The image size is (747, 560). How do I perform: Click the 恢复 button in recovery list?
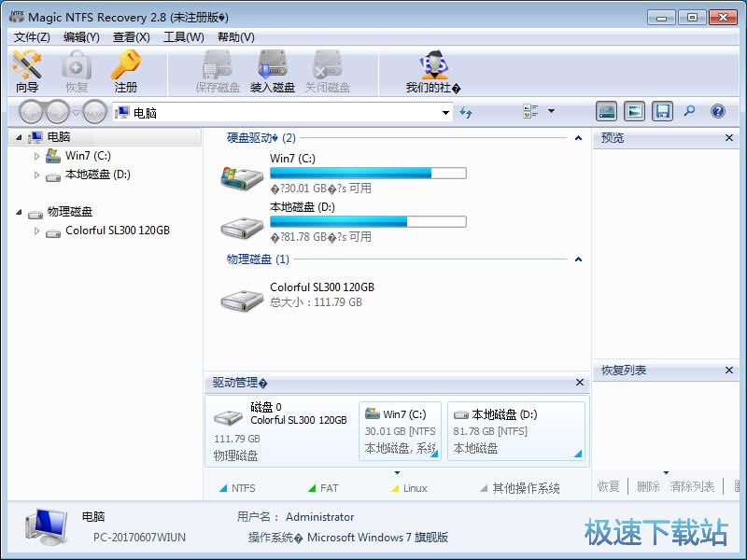[x=608, y=486]
